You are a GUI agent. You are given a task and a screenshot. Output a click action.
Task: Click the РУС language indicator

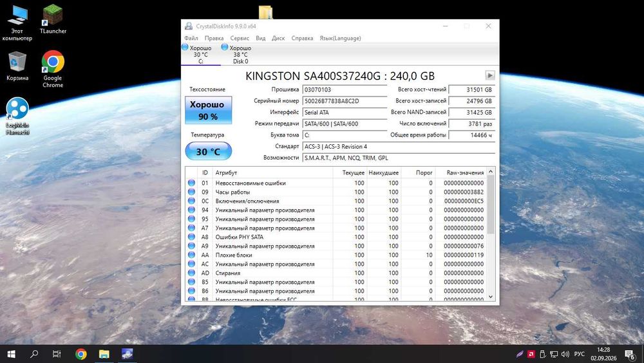pos(579,354)
